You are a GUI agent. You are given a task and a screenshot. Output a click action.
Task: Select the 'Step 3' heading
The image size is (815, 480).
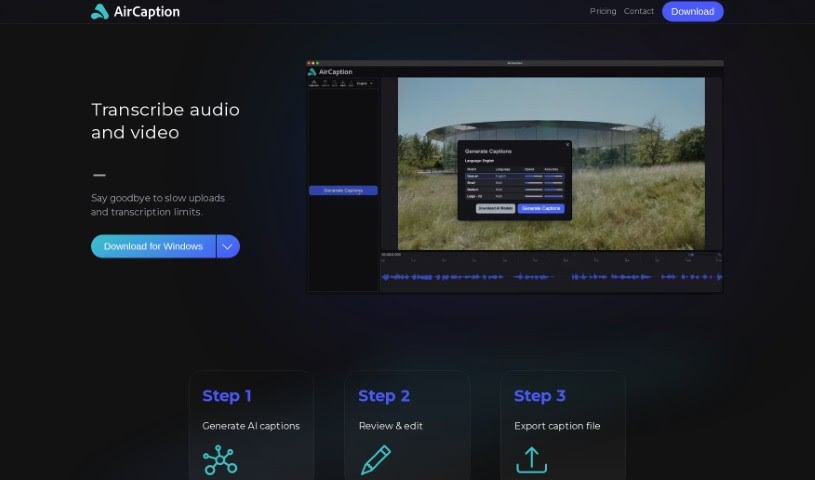tap(540, 396)
